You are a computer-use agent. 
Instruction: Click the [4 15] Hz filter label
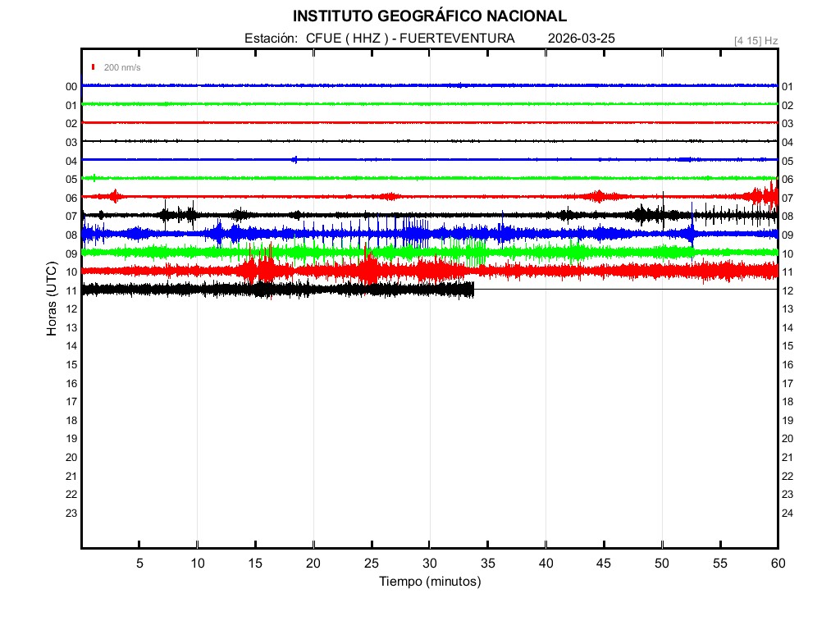(756, 40)
